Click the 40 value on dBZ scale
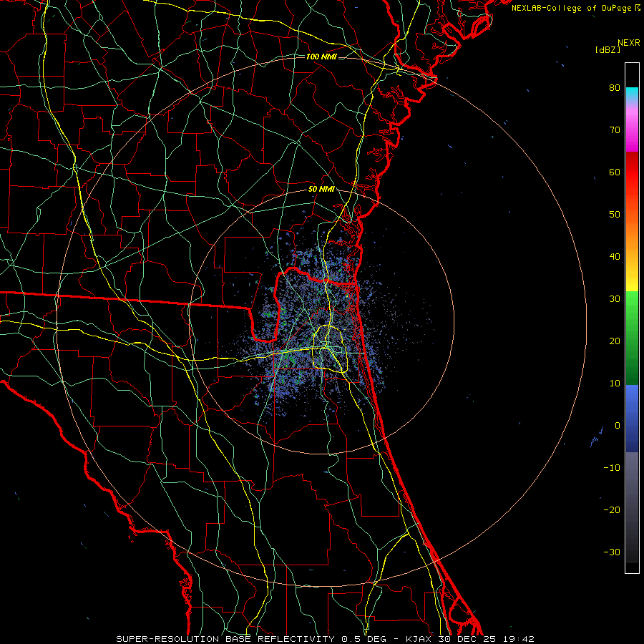Screen dimensions: 644x644 click(615, 257)
